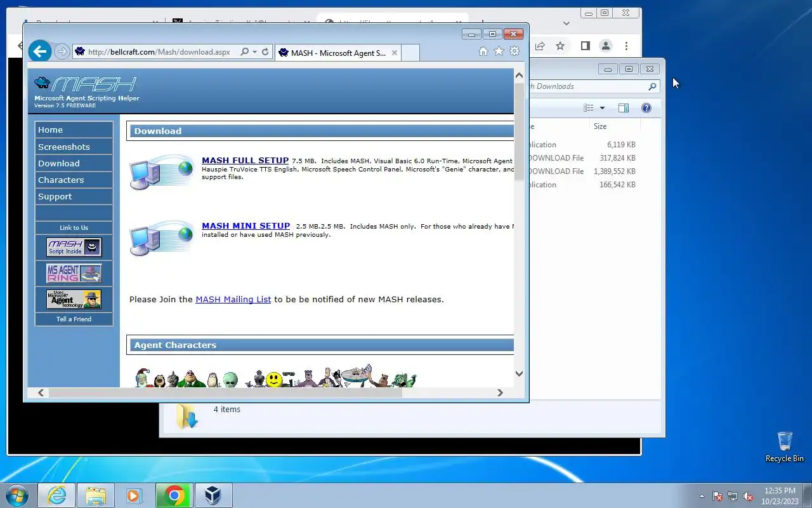Open IE Home page icon
The width and height of the screenshot is (812, 508).
tap(483, 51)
